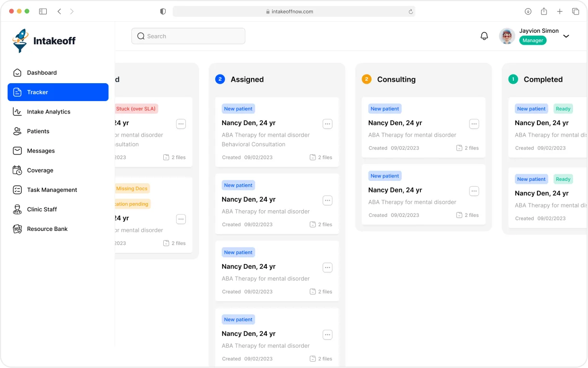
Task: Open options menu of fourth Assigned card
Action: [327, 335]
